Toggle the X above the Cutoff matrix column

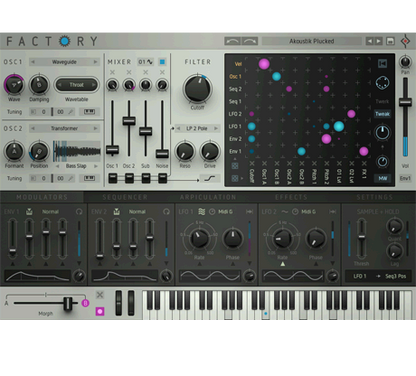[252, 163]
